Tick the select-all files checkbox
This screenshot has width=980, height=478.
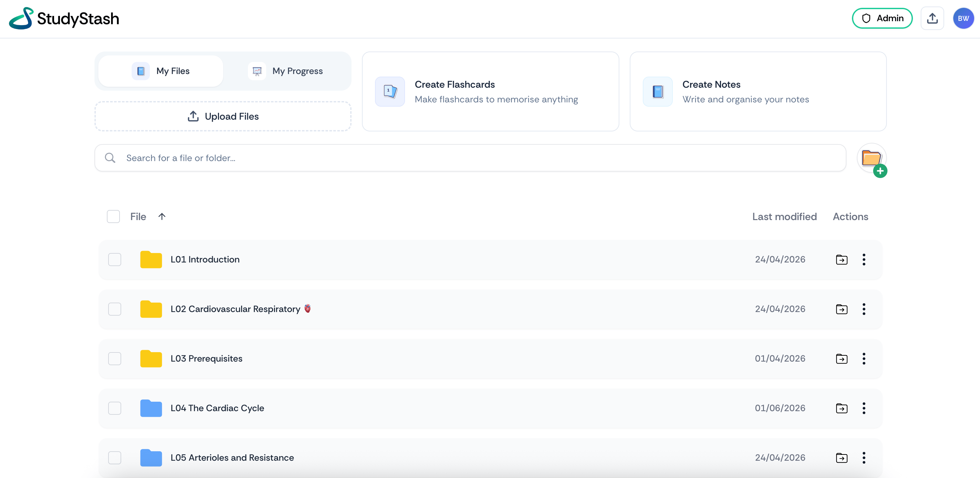[113, 216]
